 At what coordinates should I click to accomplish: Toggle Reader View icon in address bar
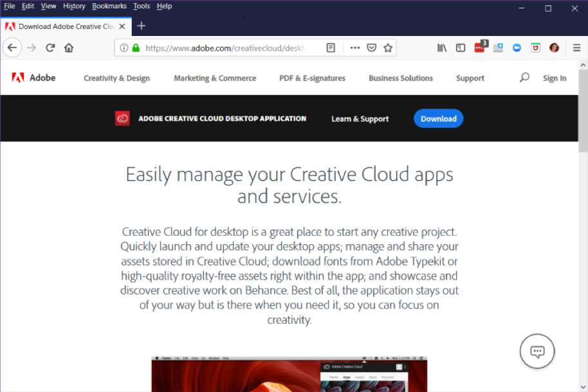tap(331, 48)
